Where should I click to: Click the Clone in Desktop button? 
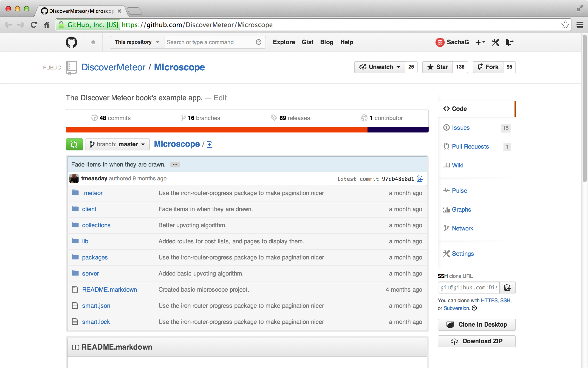[476, 325]
